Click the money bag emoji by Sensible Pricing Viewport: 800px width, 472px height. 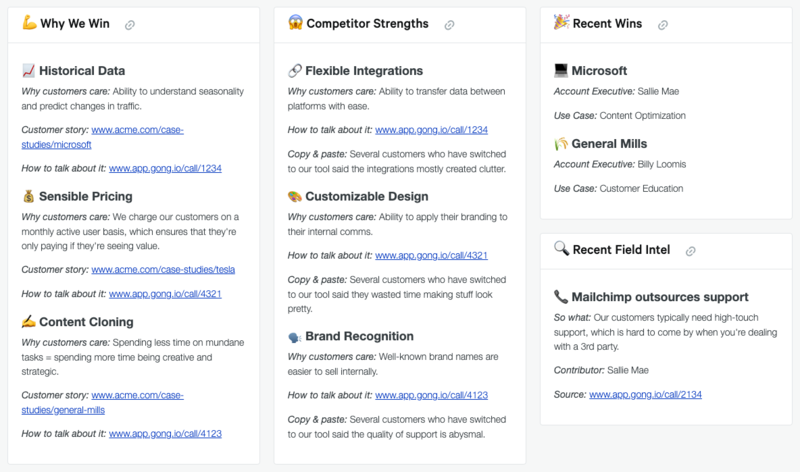(28, 196)
